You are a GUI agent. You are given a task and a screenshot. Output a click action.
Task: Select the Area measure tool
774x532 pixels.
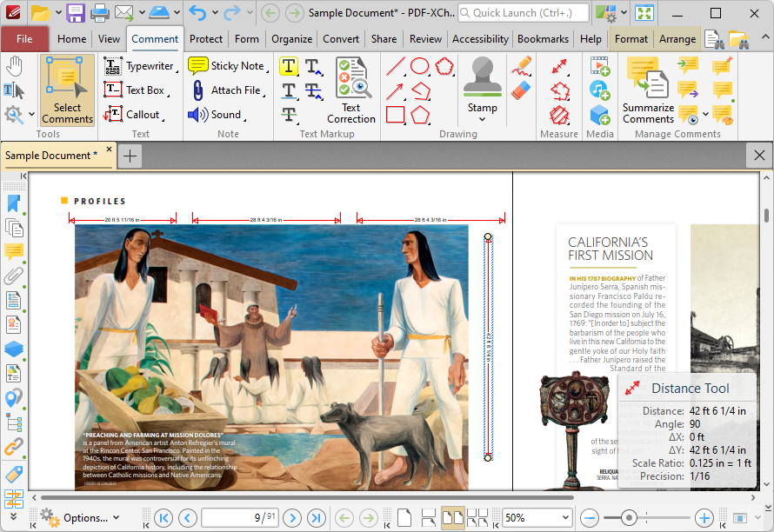(559, 115)
